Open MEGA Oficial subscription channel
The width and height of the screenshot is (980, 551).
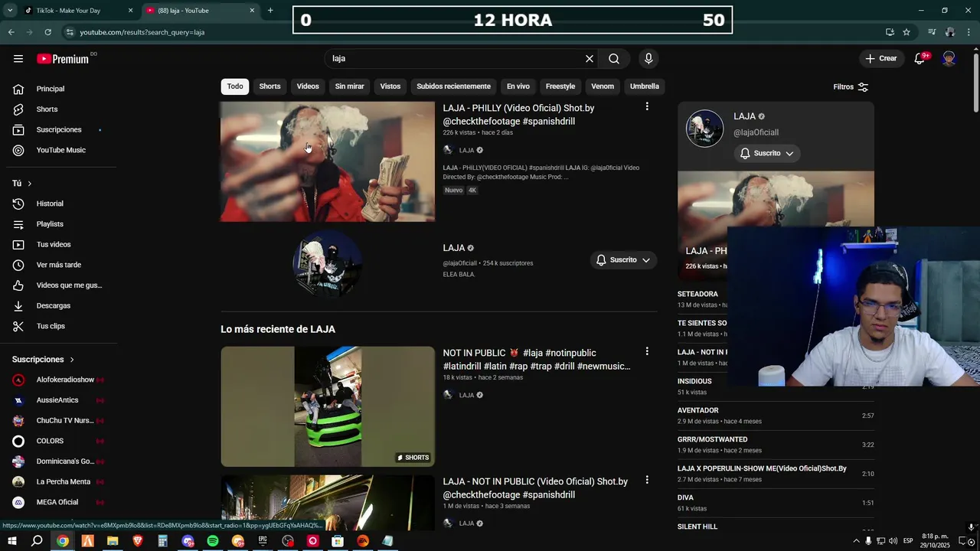(58, 502)
